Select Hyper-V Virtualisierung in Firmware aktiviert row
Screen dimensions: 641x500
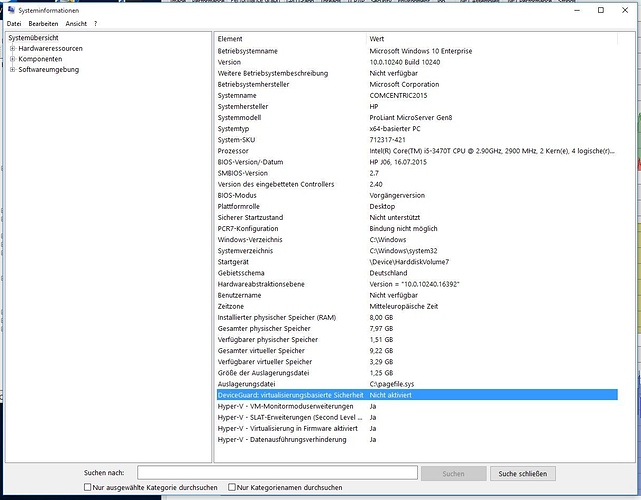tap(417, 428)
